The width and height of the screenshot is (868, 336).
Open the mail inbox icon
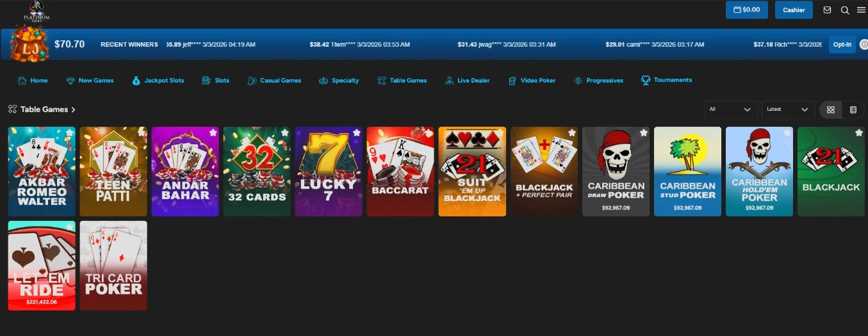[x=827, y=10]
